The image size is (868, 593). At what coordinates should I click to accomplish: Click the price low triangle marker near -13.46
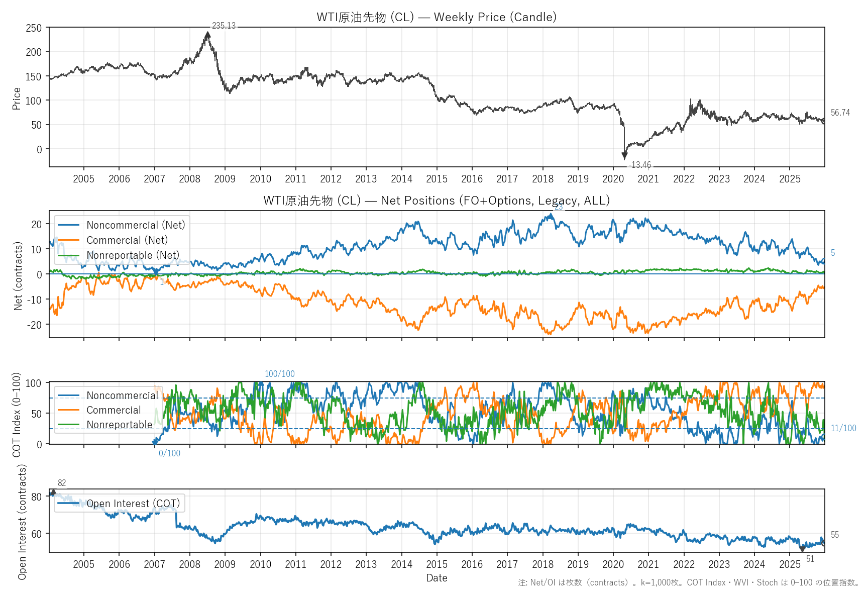coord(624,156)
